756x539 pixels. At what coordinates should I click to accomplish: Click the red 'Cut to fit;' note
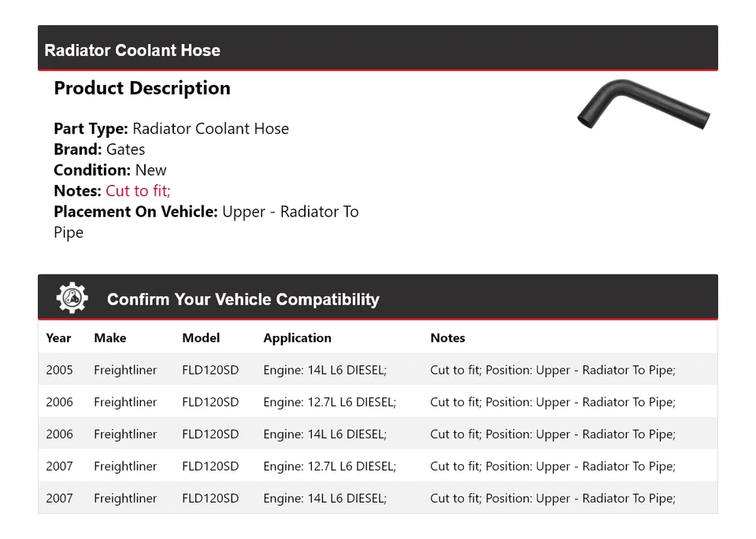coord(137,190)
